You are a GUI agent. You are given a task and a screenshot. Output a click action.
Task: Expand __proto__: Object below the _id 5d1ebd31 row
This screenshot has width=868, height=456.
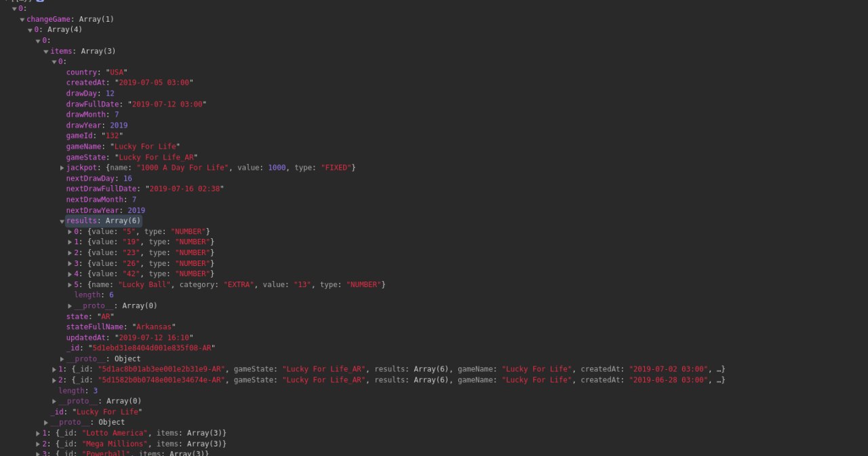[62, 359]
